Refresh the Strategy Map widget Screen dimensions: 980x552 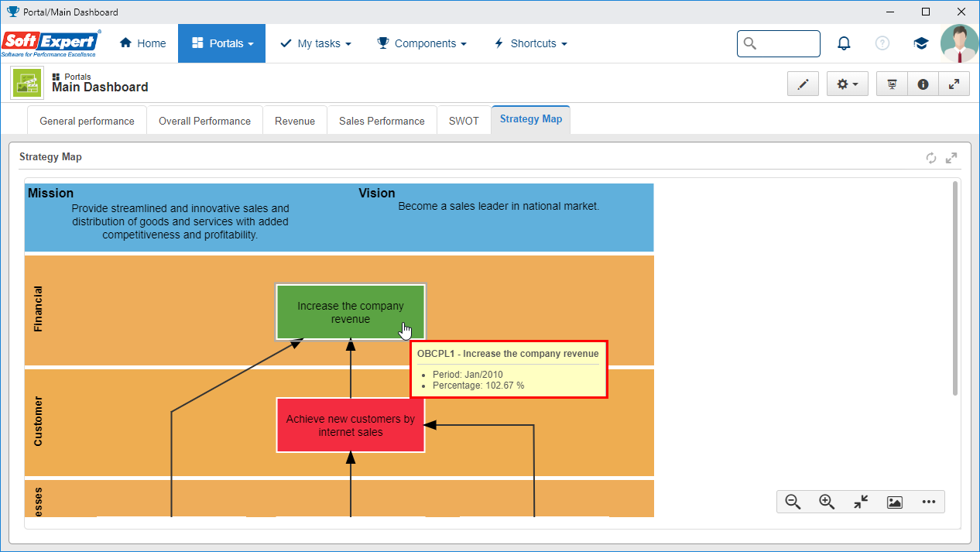[931, 158]
